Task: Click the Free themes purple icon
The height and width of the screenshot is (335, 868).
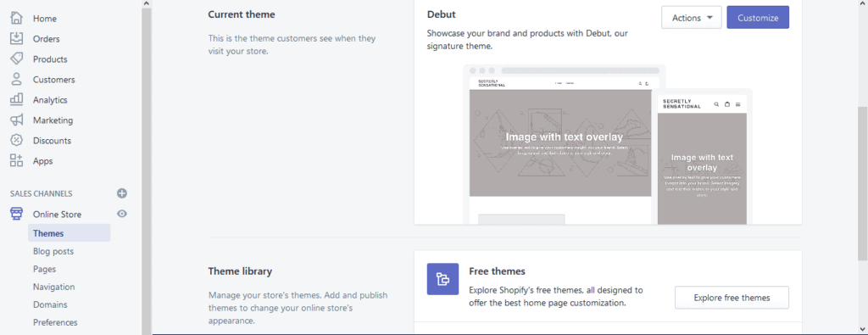Action: tap(442, 279)
